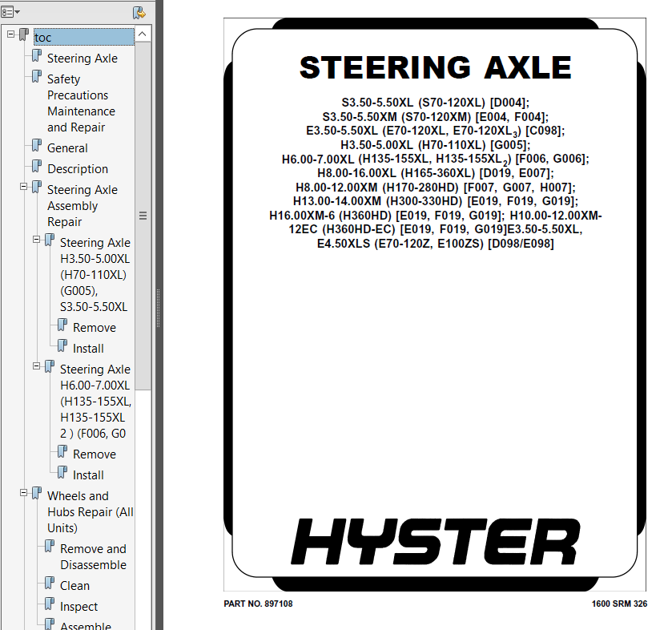Screen dimensions: 672x630
Task: Click bookmark icon beside Description
Action: point(37,167)
